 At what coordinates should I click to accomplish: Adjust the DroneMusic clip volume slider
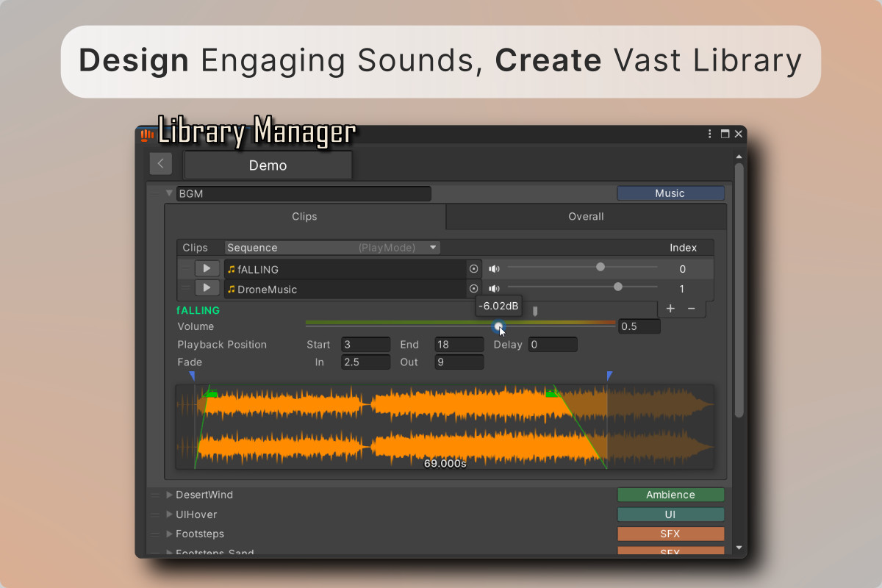click(583, 287)
